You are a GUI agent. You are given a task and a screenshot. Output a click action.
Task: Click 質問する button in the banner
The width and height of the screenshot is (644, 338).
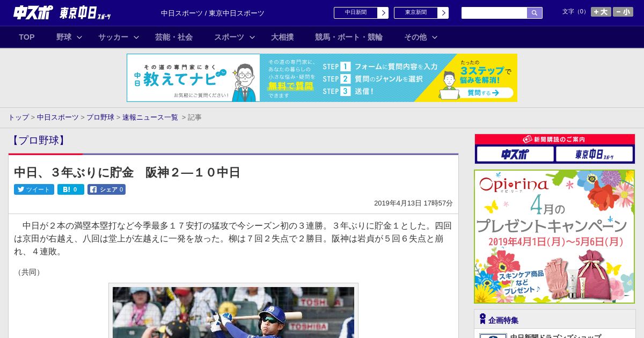(x=483, y=93)
